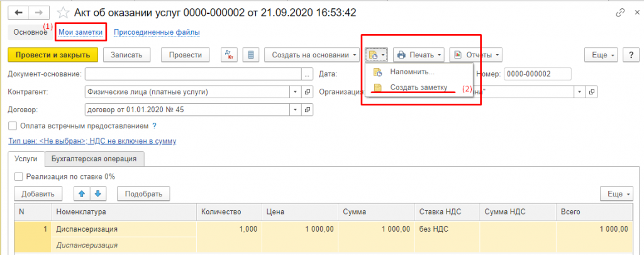Viewport: 644px width, 255px height.
Task: Click the Документ-основание input field
Action: 192,74
